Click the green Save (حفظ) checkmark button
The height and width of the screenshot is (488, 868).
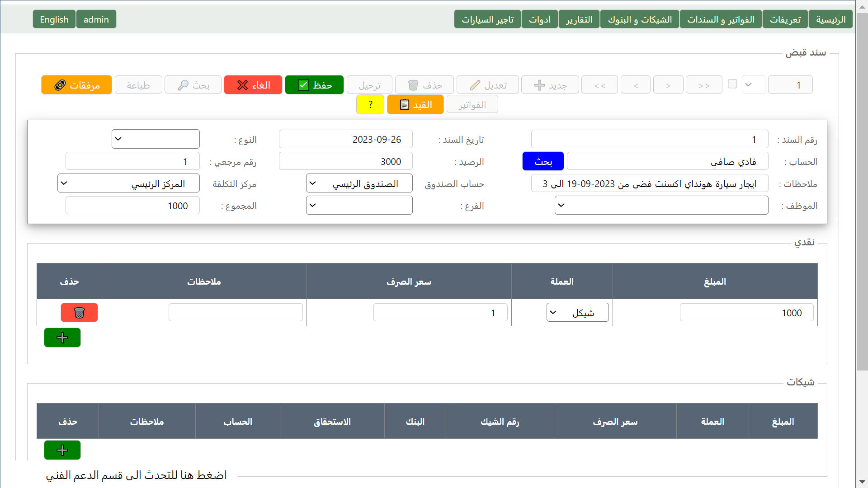click(314, 85)
